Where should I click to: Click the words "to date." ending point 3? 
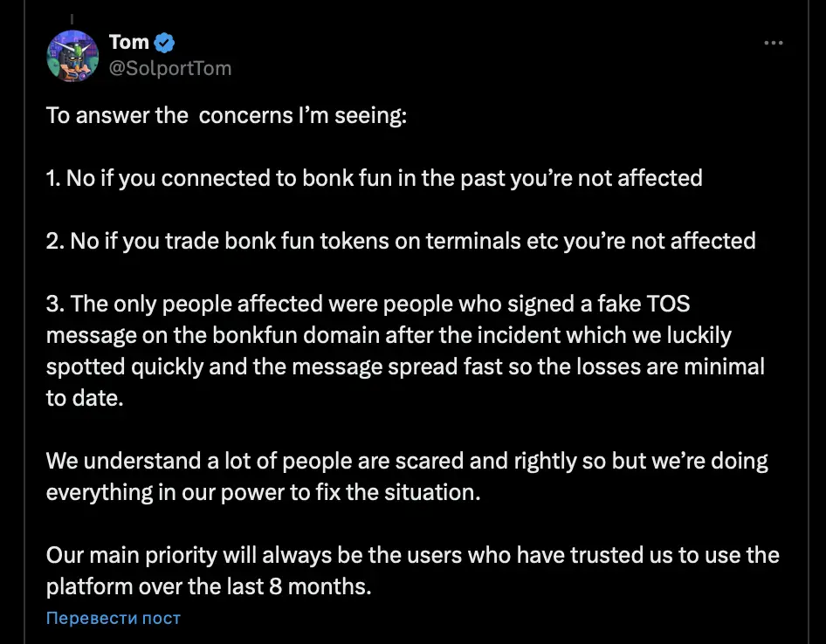tap(82, 398)
